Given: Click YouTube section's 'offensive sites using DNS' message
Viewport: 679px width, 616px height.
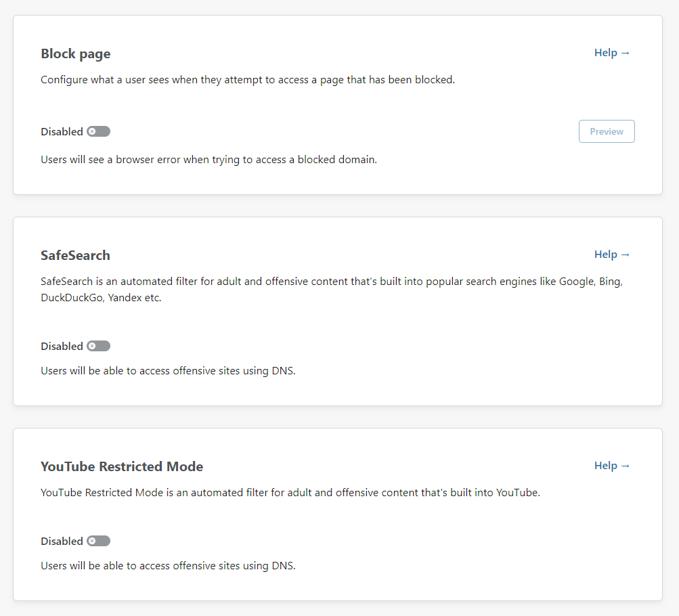Looking at the screenshot, I should (168, 566).
